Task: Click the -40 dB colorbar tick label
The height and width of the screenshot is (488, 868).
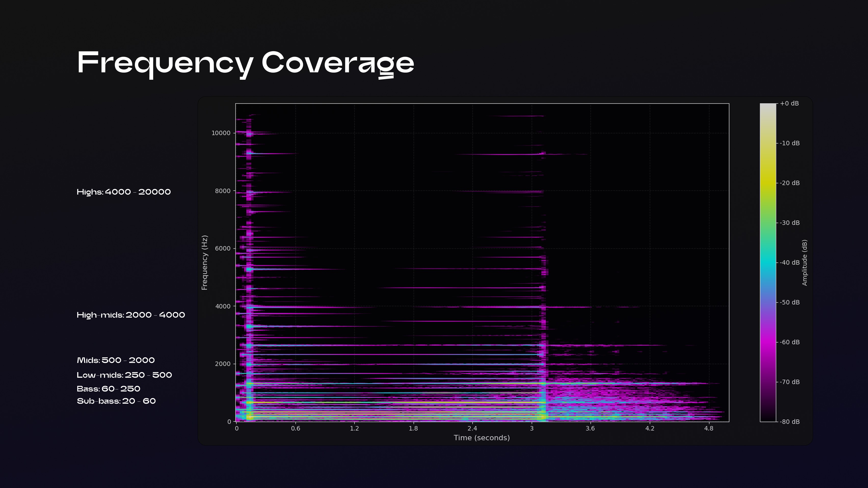Action: pyautogui.click(x=790, y=262)
